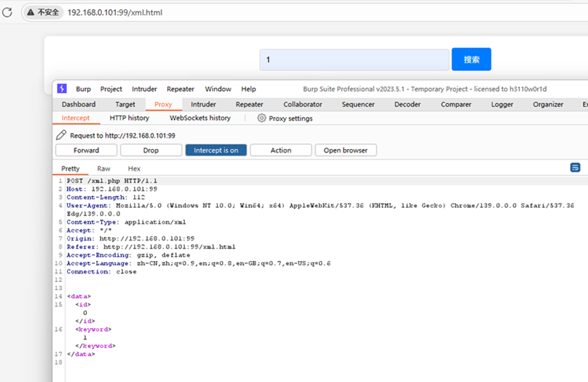Screen dimensions: 588x382
Task: Click the Burp Suite Professional title text
Action: 424,89
